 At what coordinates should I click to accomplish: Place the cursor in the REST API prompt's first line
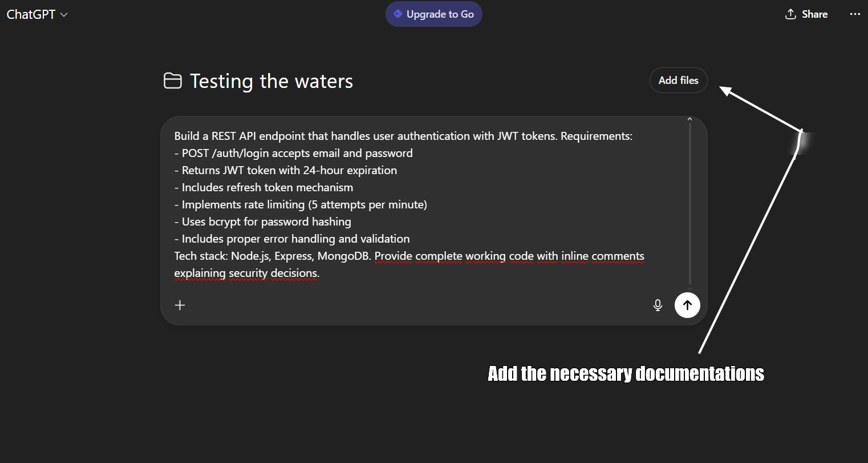point(403,136)
